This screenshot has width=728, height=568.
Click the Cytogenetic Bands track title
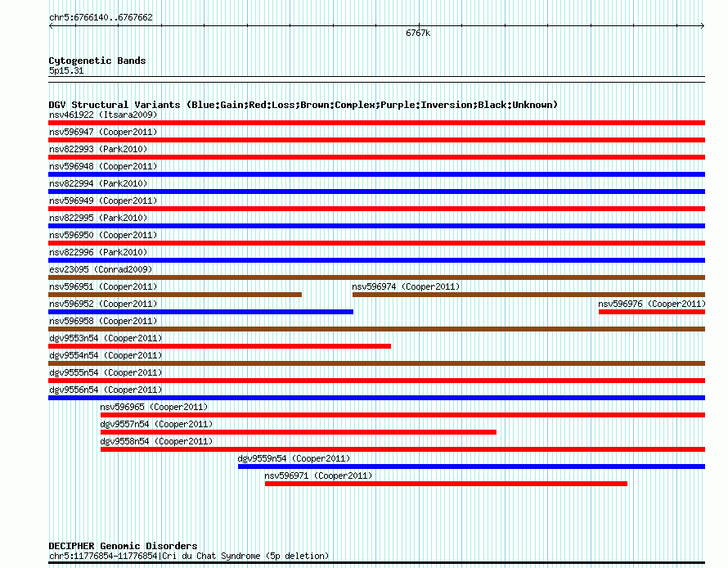[97, 61]
